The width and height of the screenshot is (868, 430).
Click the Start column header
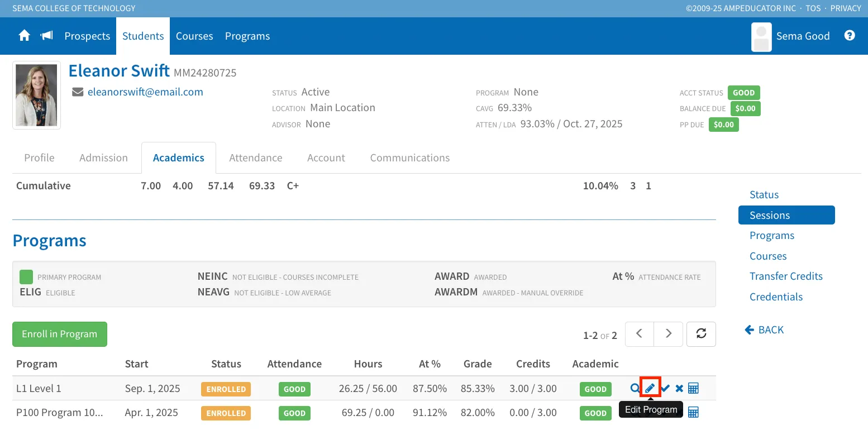137,364
